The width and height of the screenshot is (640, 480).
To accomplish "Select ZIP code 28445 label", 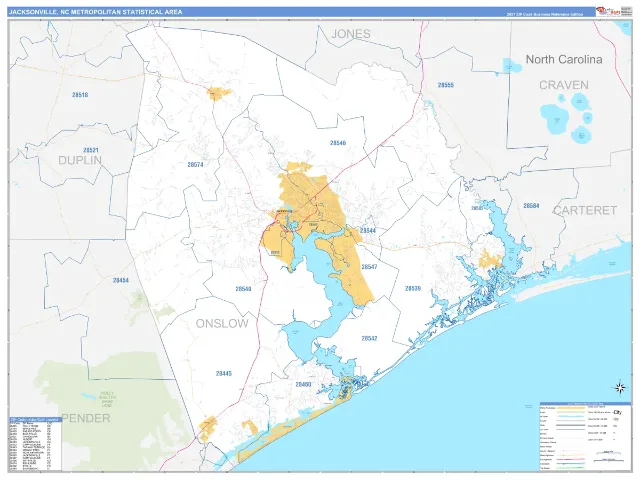I will tap(224, 373).
